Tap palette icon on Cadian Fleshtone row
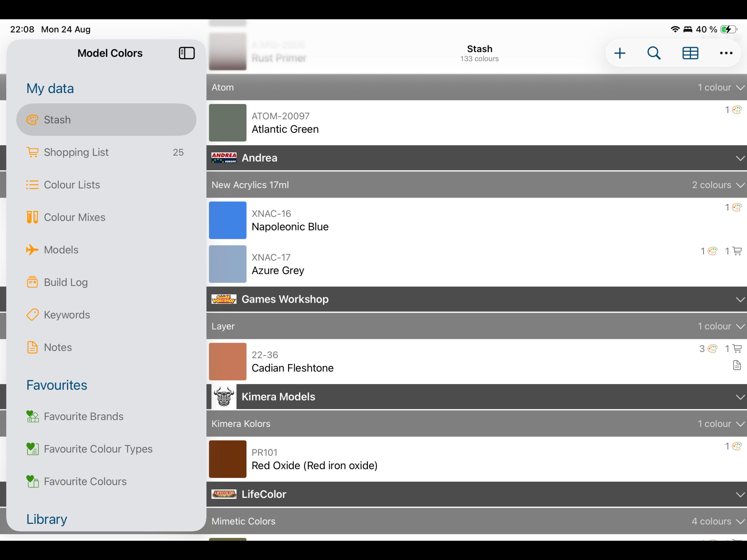Screen dimensions: 747x560 pyautogui.click(x=712, y=349)
